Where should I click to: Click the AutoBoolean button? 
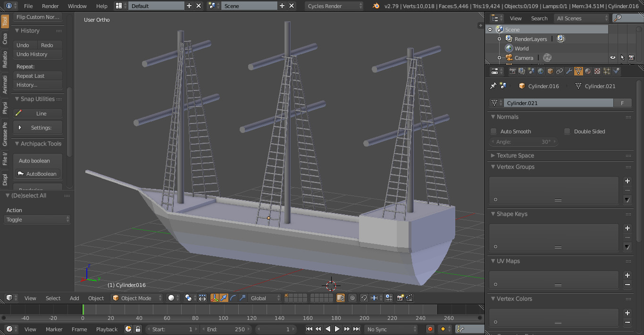(x=37, y=174)
